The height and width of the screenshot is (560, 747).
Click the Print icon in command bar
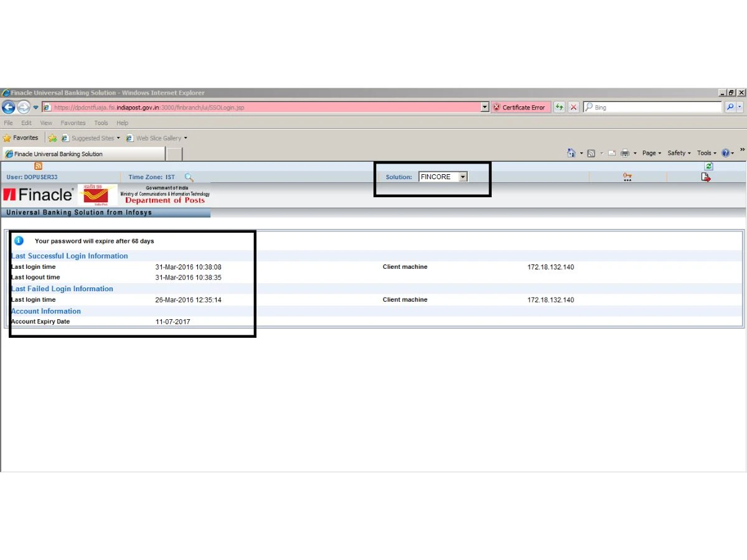[624, 153]
